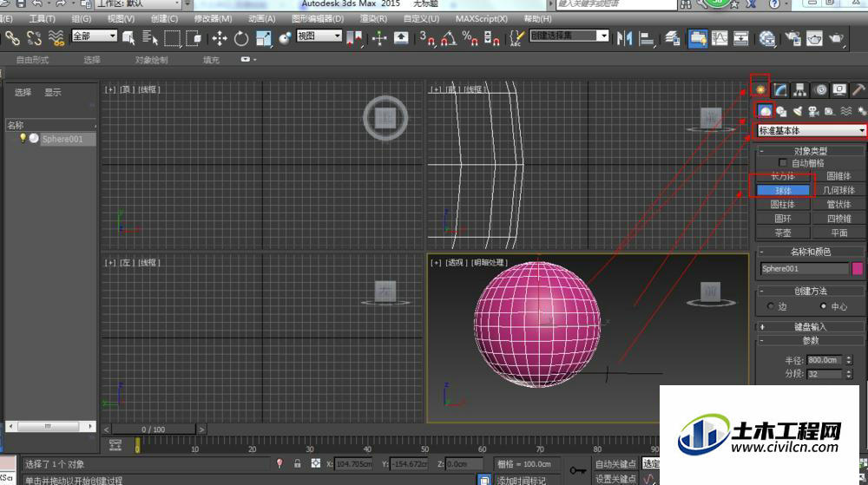This screenshot has width=868, height=485.
Task: Enable the 自动栅格 checkbox
Action: pyautogui.click(x=782, y=162)
